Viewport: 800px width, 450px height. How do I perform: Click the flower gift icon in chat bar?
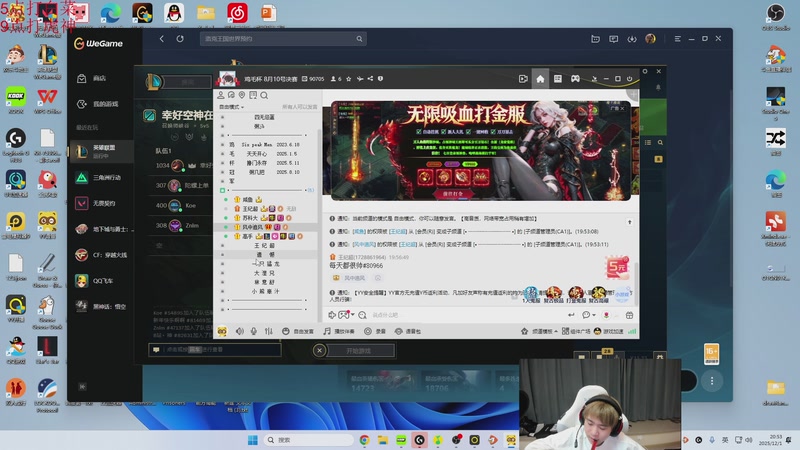pyautogui.click(x=606, y=315)
